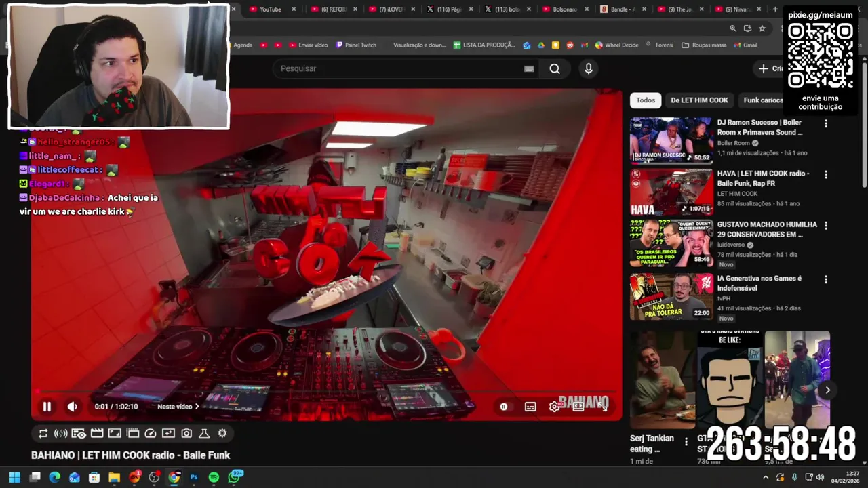Open WhatsApp from the taskbar
The width and height of the screenshot is (868, 488).
click(235, 477)
